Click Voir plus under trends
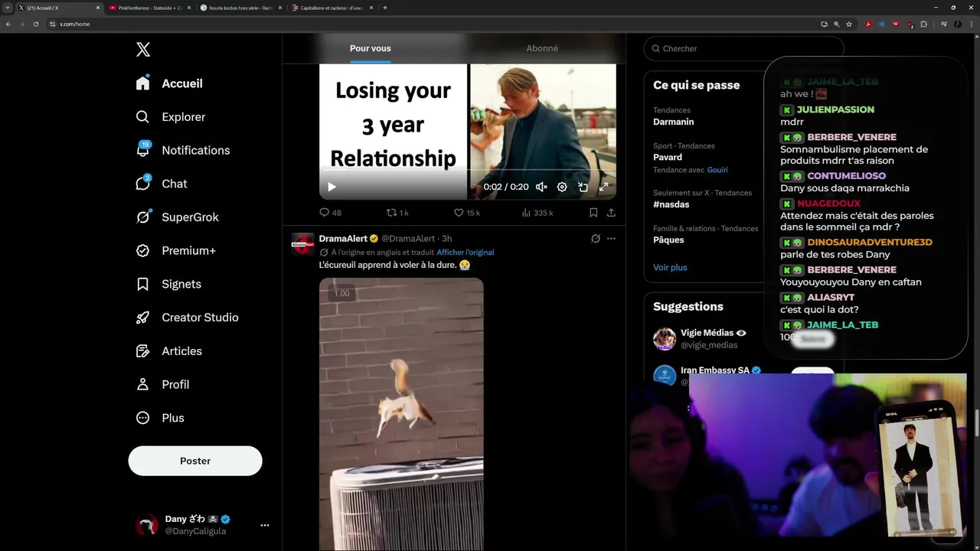Screen dimensions: 980x551 tap(670, 267)
